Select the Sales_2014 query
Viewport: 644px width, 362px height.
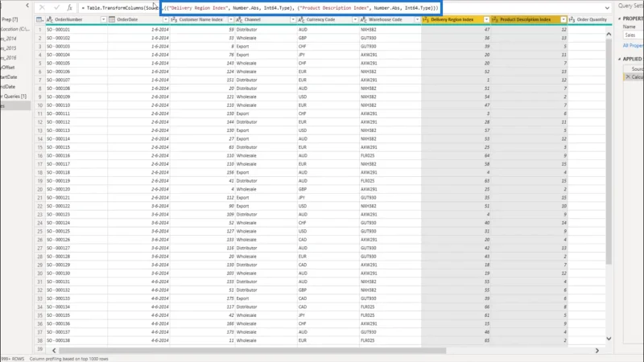point(8,38)
